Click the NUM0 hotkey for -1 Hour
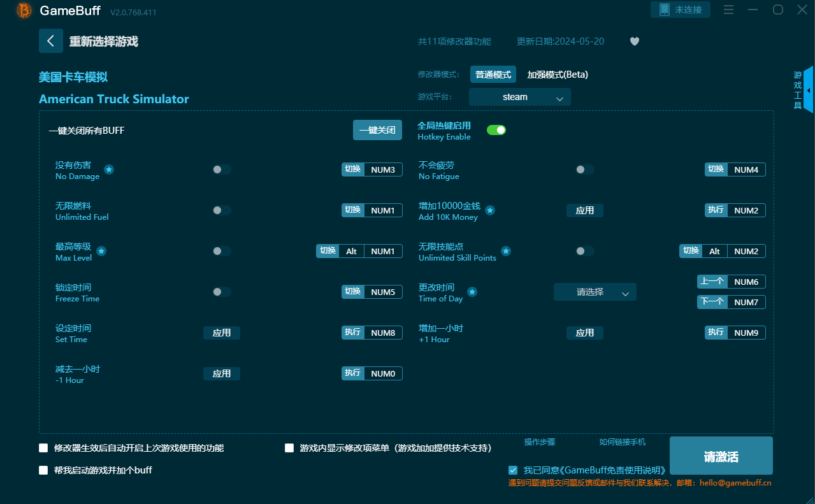 (384, 373)
